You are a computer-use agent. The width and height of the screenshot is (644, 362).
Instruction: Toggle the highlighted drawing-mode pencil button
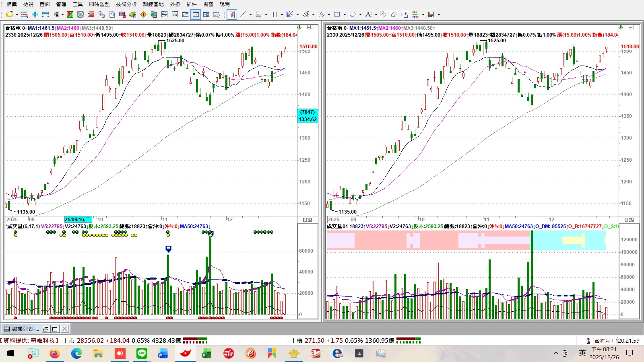point(232,14)
